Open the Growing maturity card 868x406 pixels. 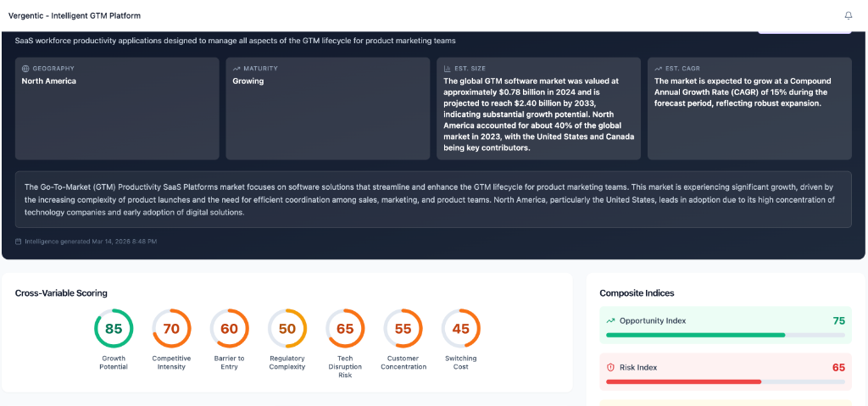pyautogui.click(x=328, y=108)
